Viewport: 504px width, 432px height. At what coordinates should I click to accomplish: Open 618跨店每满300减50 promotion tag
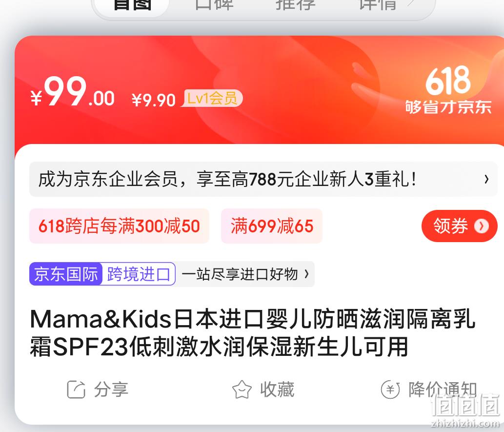[x=119, y=226]
